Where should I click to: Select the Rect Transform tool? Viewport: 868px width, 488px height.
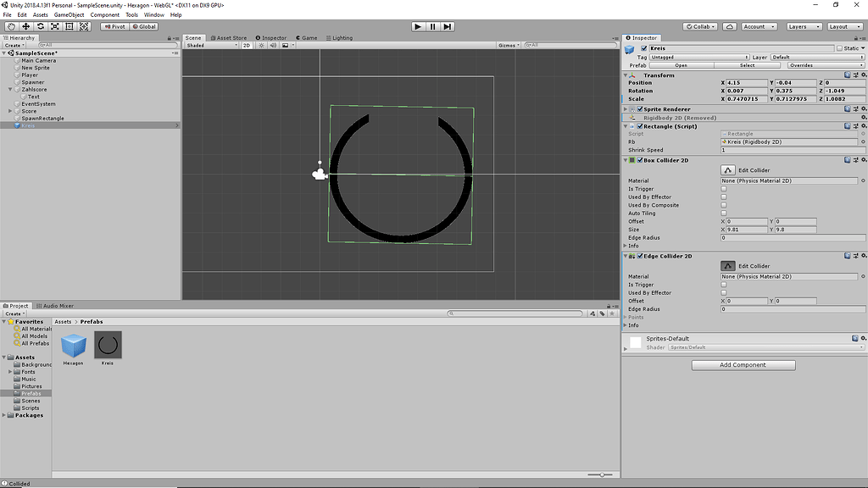[69, 26]
